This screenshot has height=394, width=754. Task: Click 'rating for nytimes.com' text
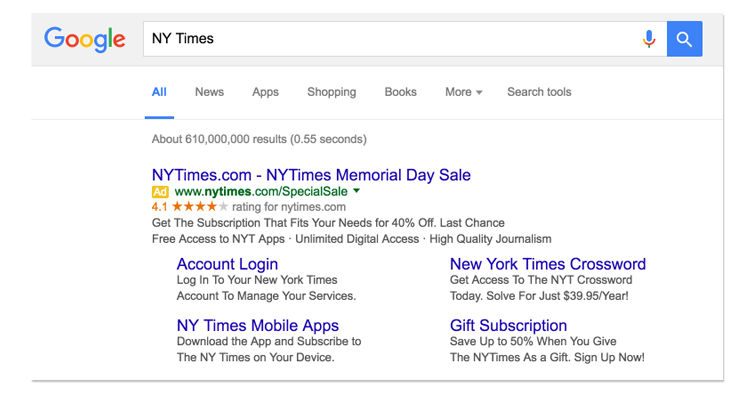(x=289, y=207)
